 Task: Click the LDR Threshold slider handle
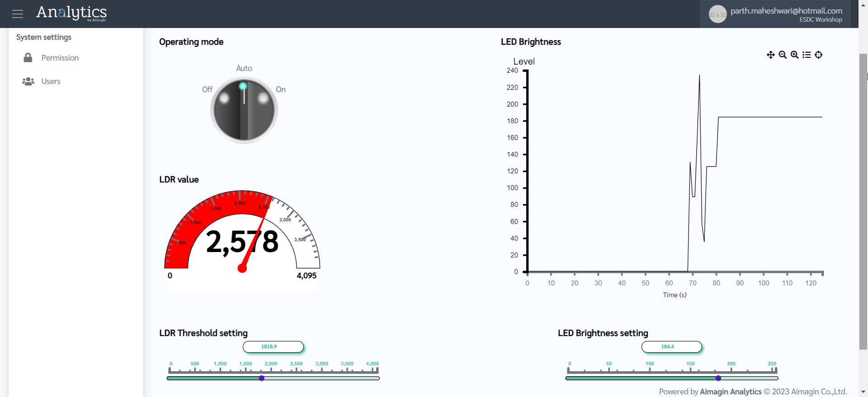point(262,378)
